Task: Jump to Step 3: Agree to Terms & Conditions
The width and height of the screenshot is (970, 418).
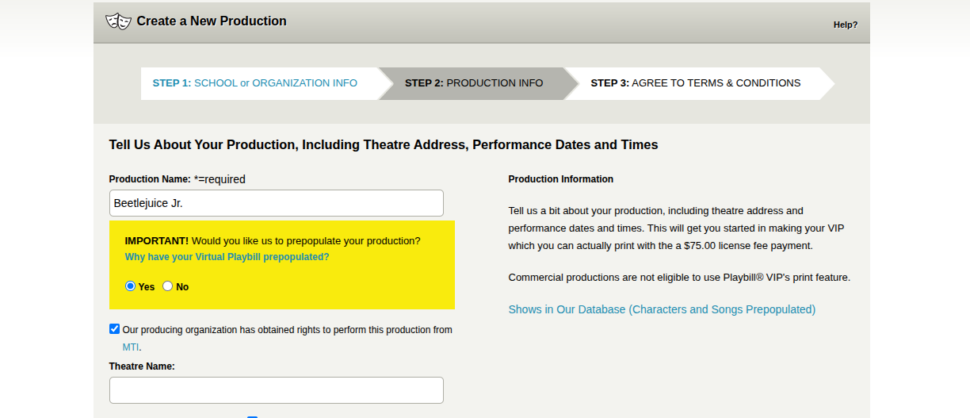Action: [695, 83]
